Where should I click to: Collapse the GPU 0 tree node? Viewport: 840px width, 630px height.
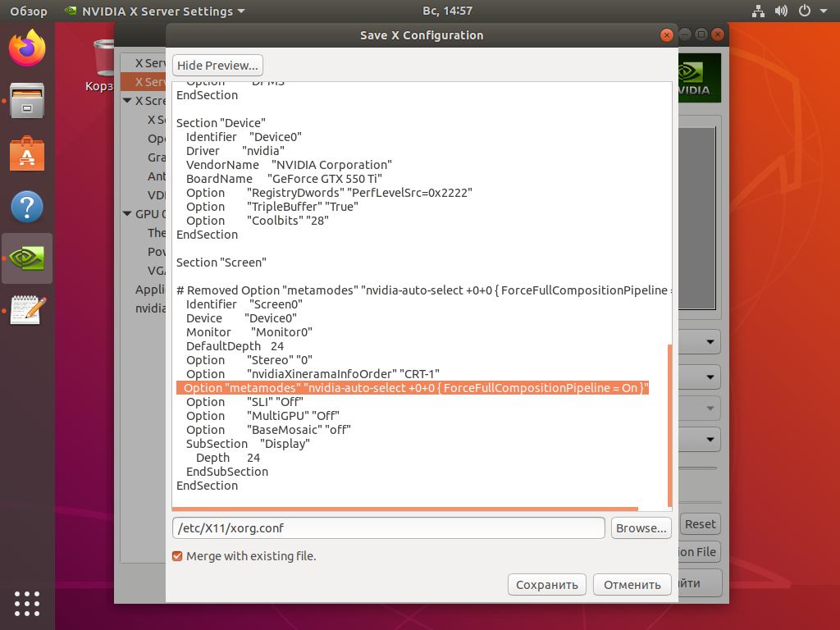click(127, 214)
